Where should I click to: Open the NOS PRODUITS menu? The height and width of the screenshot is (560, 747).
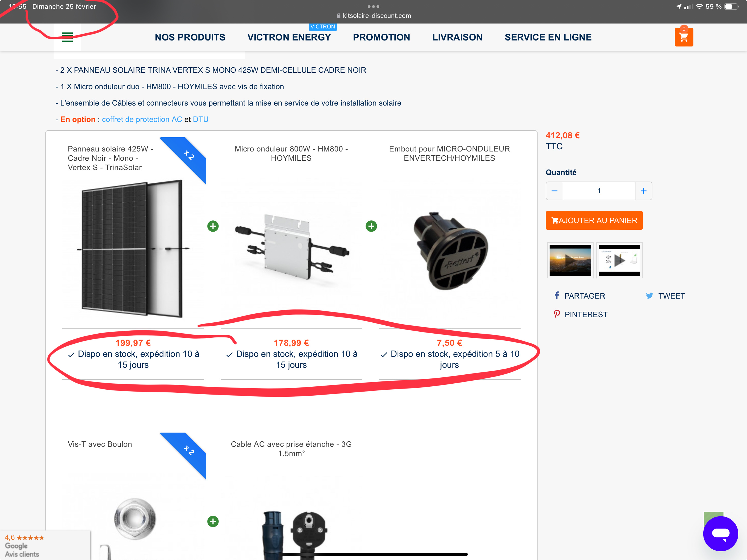190,37
